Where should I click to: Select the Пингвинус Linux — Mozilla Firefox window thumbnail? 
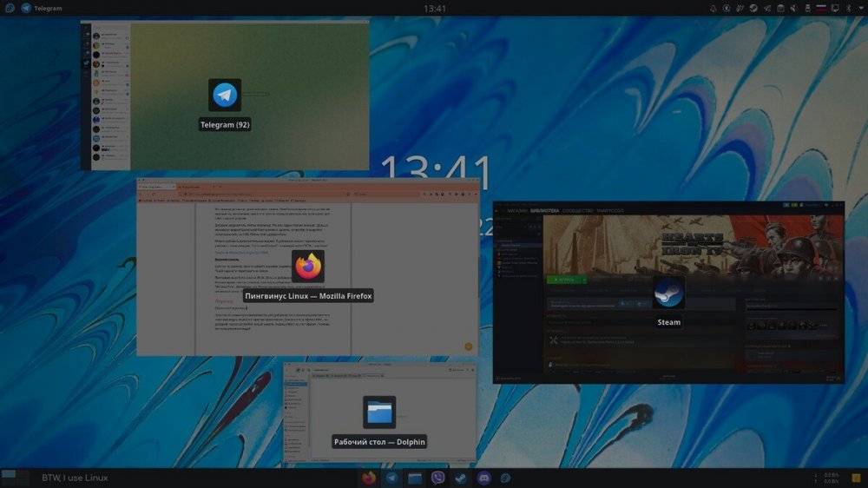[x=308, y=267]
